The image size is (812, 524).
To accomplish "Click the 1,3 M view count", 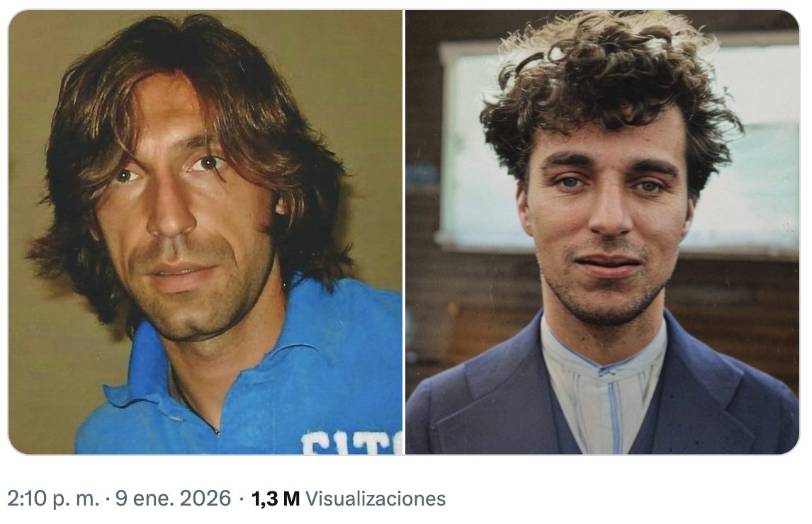I will click(x=276, y=499).
